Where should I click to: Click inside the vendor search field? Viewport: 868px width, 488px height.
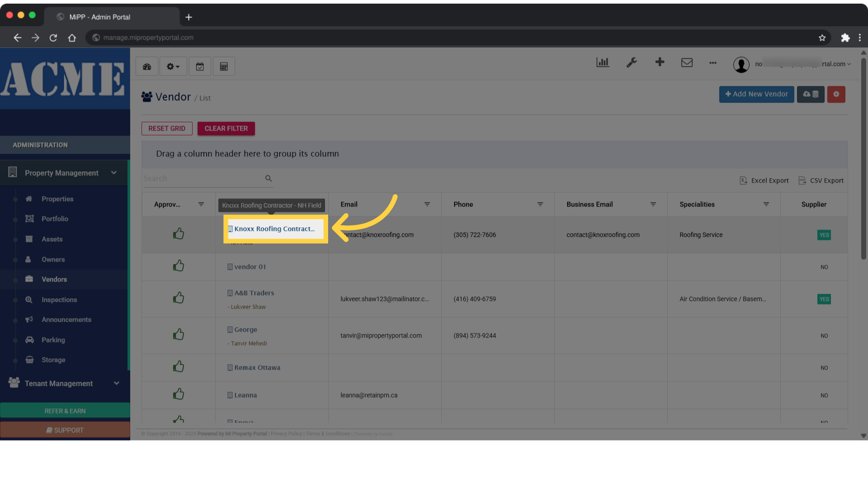[203, 178]
